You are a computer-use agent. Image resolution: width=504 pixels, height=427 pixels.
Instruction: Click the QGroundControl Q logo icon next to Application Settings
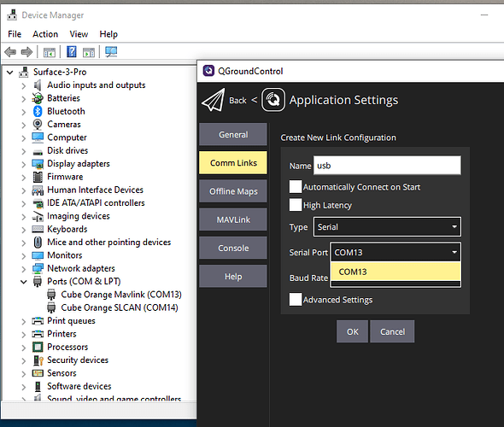coord(273,100)
